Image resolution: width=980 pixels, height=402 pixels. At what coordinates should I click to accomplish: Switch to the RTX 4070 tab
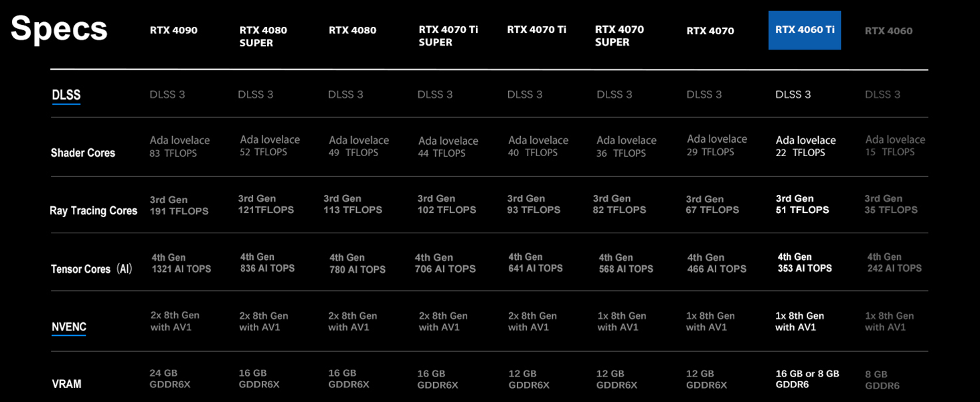pyautogui.click(x=710, y=31)
